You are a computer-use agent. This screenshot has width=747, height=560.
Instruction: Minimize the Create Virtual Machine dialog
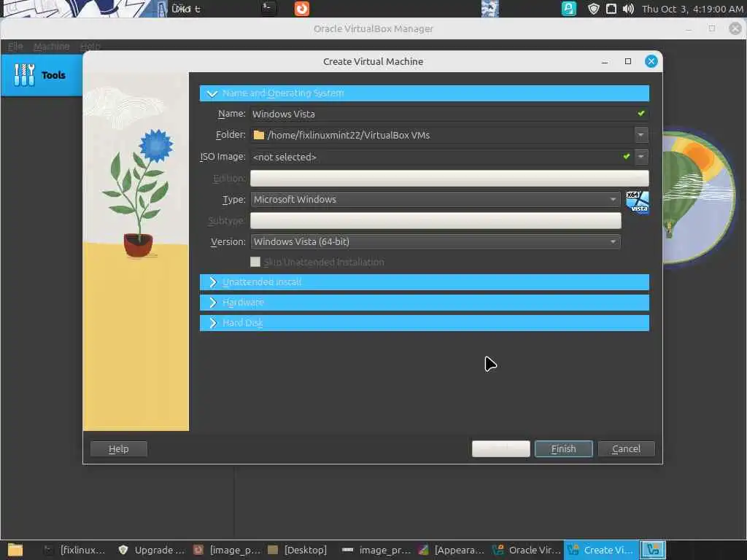tap(605, 62)
